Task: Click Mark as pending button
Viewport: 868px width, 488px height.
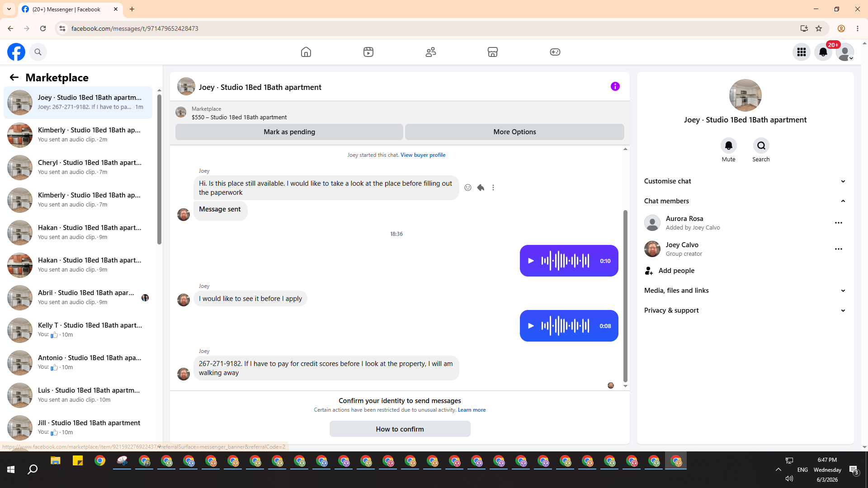Action: tap(289, 132)
